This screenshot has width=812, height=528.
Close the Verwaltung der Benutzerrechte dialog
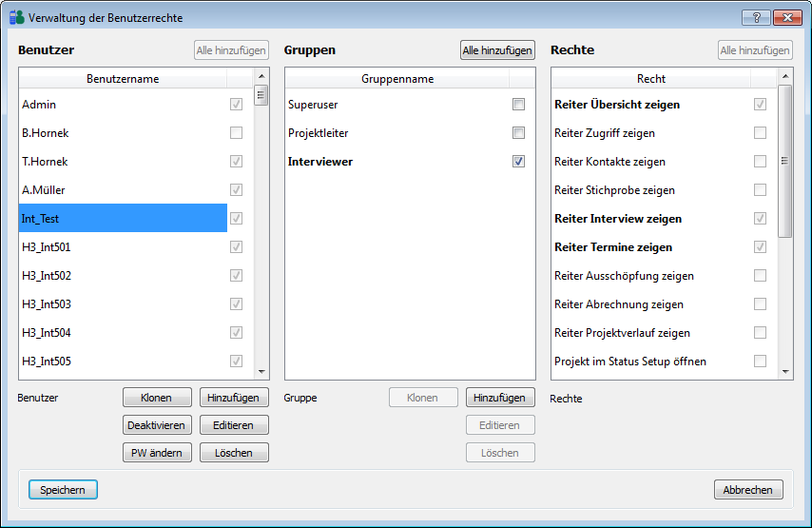786,18
